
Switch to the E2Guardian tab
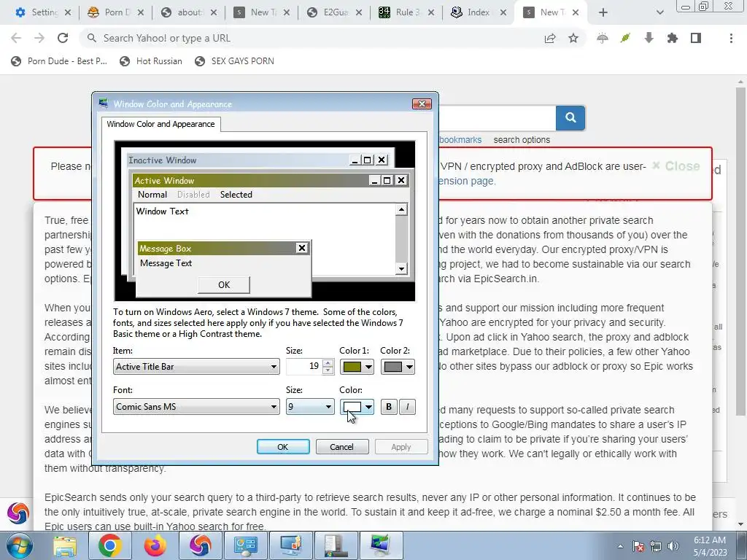coord(334,12)
